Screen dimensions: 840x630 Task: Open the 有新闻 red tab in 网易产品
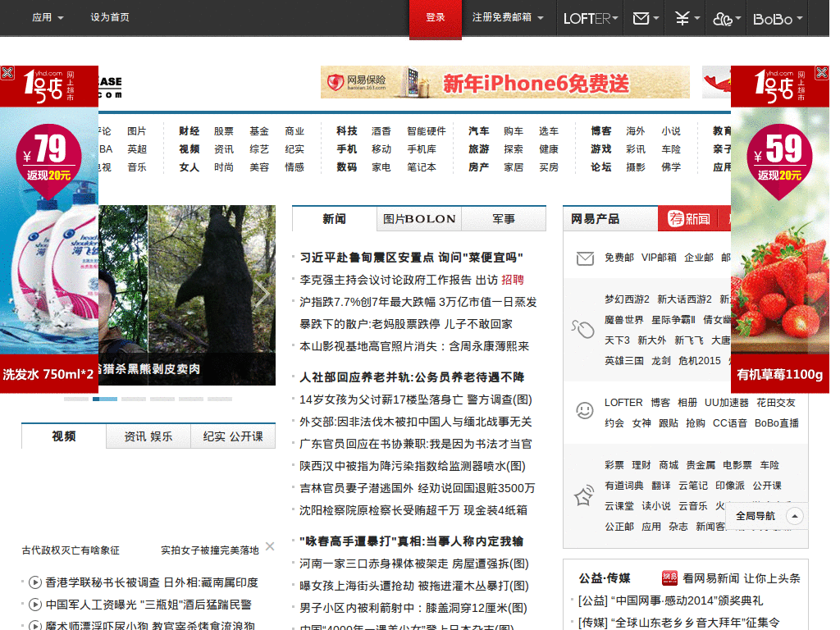689,218
